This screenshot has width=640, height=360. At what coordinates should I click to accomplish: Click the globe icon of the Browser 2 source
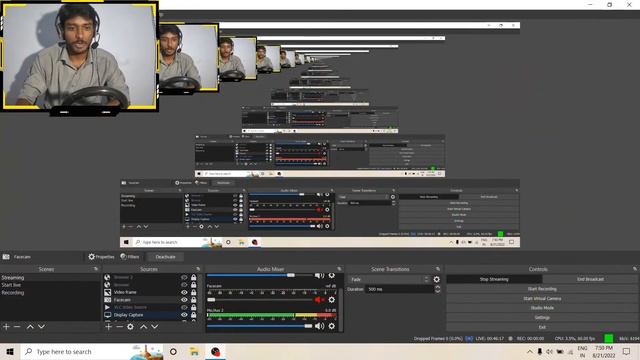[x=107, y=277]
